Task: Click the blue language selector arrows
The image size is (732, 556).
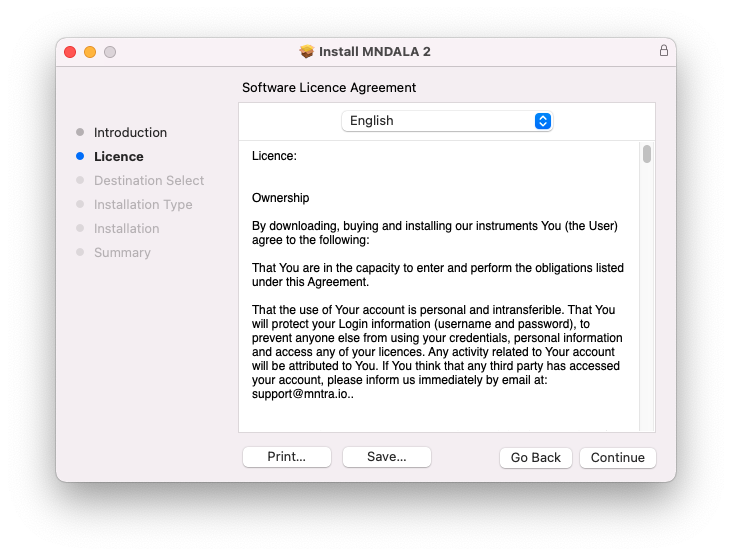Action: (x=542, y=121)
